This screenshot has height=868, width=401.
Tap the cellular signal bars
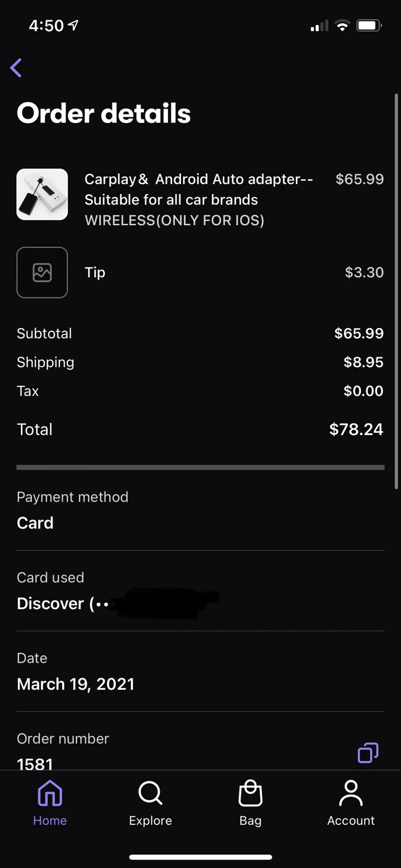(319, 26)
